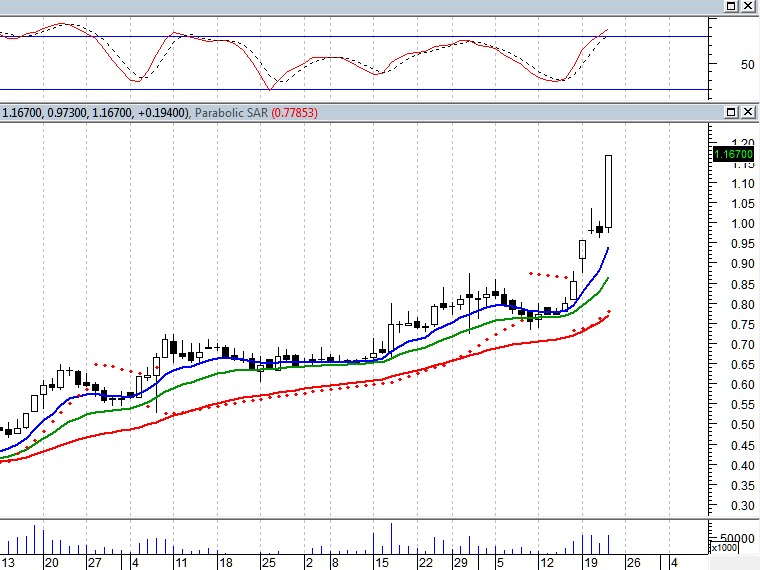Maximize the price chart panel

(732, 112)
